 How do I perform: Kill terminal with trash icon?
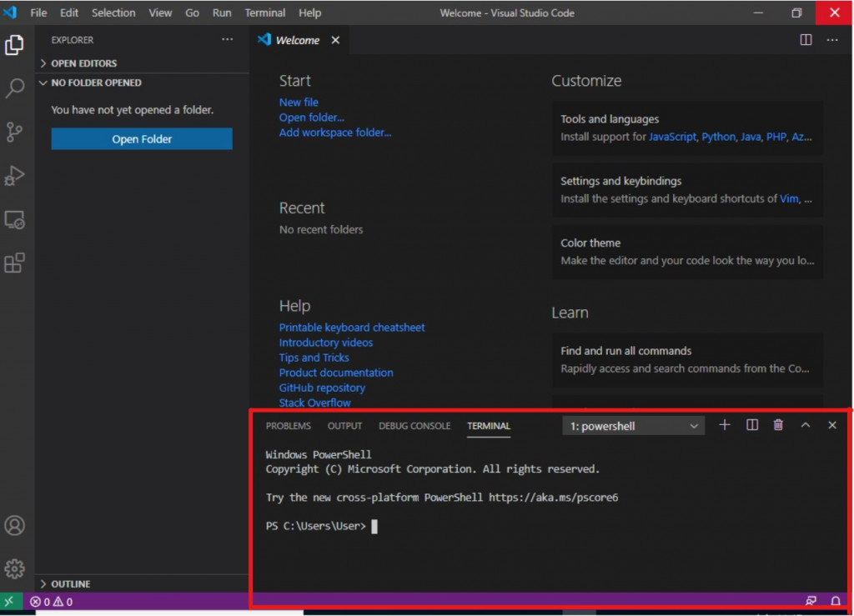coord(778,425)
